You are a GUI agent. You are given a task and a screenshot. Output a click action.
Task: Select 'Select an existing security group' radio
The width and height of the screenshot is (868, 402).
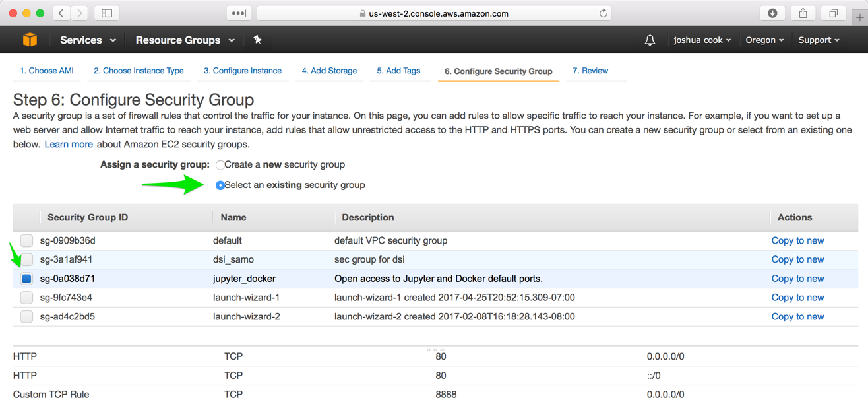click(220, 185)
